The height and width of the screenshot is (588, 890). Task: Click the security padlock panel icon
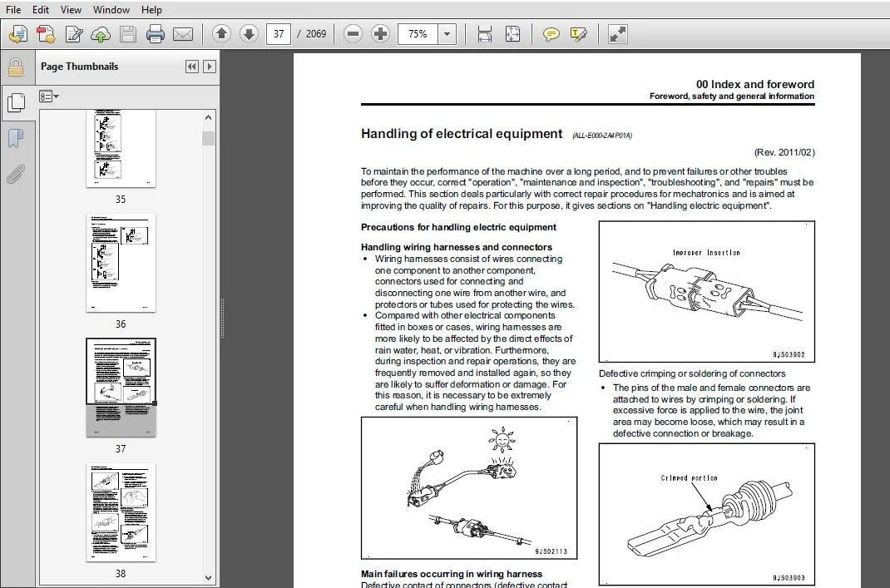click(x=16, y=67)
